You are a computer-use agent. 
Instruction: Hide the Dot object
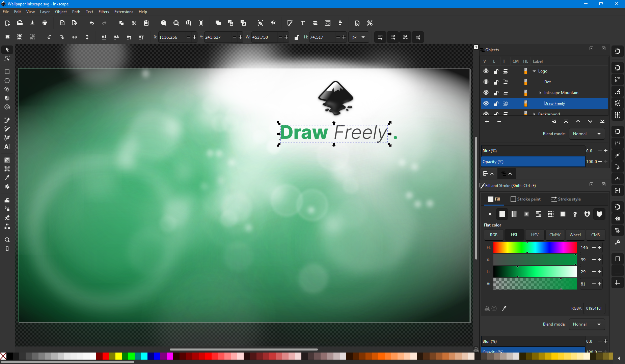pos(486,82)
